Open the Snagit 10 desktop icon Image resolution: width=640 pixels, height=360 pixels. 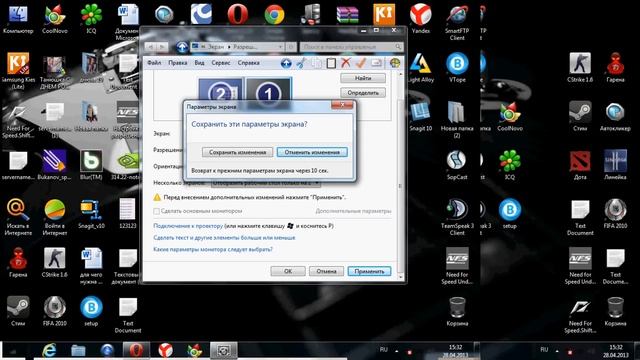coord(420,116)
